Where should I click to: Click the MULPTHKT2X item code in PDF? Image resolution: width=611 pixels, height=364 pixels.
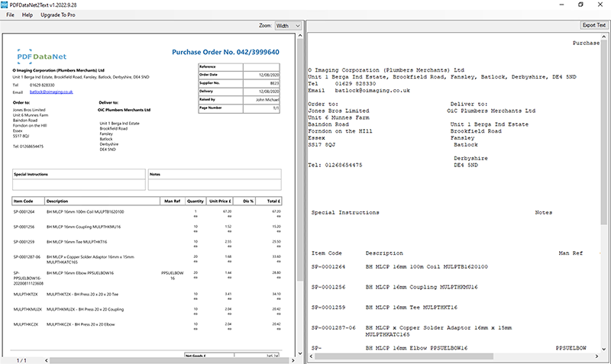point(26,295)
